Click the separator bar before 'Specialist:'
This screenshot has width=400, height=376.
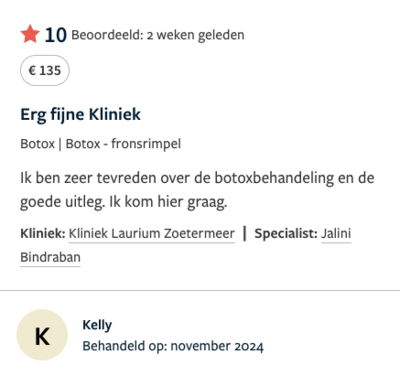[245, 233]
